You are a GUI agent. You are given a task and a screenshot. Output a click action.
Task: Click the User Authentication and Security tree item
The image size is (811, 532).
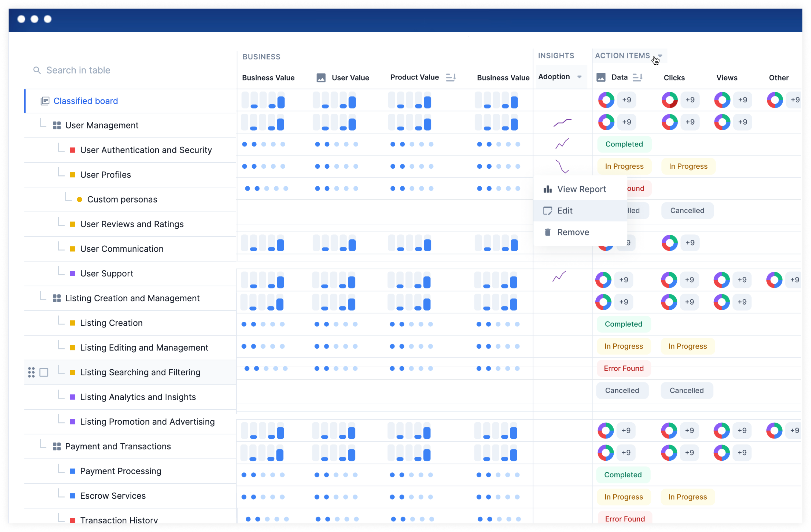click(146, 150)
